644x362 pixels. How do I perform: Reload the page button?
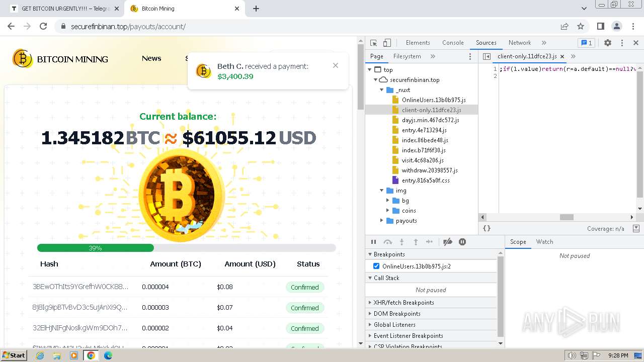[x=43, y=26]
